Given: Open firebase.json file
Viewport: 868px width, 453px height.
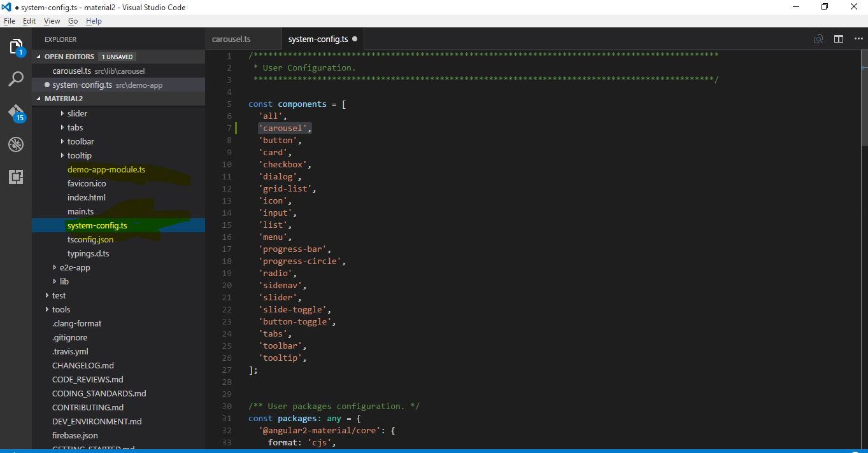Looking at the screenshot, I should pyautogui.click(x=75, y=435).
